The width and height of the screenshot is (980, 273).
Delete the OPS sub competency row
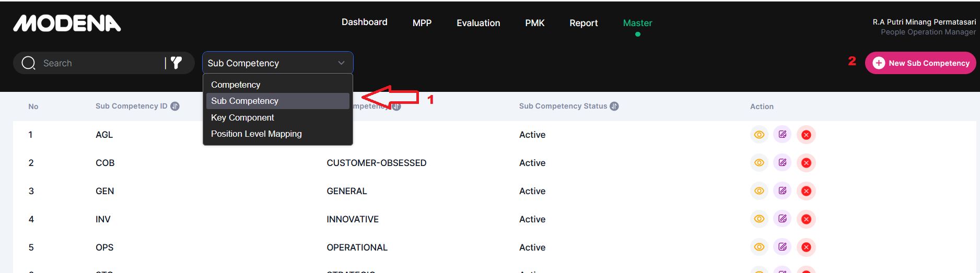point(806,247)
